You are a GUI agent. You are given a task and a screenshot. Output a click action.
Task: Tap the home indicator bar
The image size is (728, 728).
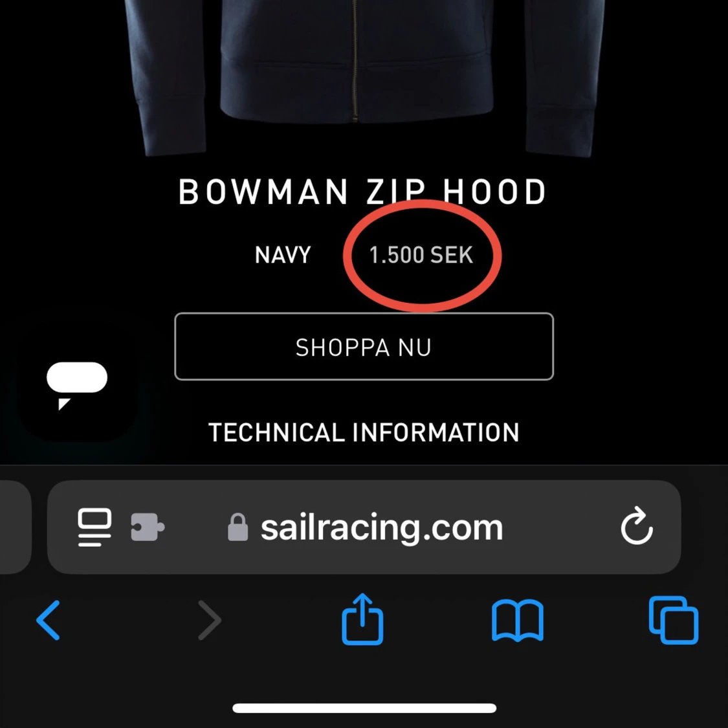click(364, 708)
